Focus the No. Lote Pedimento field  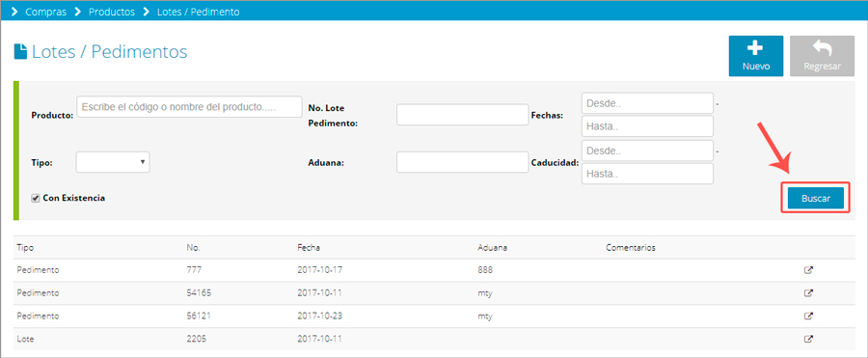(x=463, y=115)
